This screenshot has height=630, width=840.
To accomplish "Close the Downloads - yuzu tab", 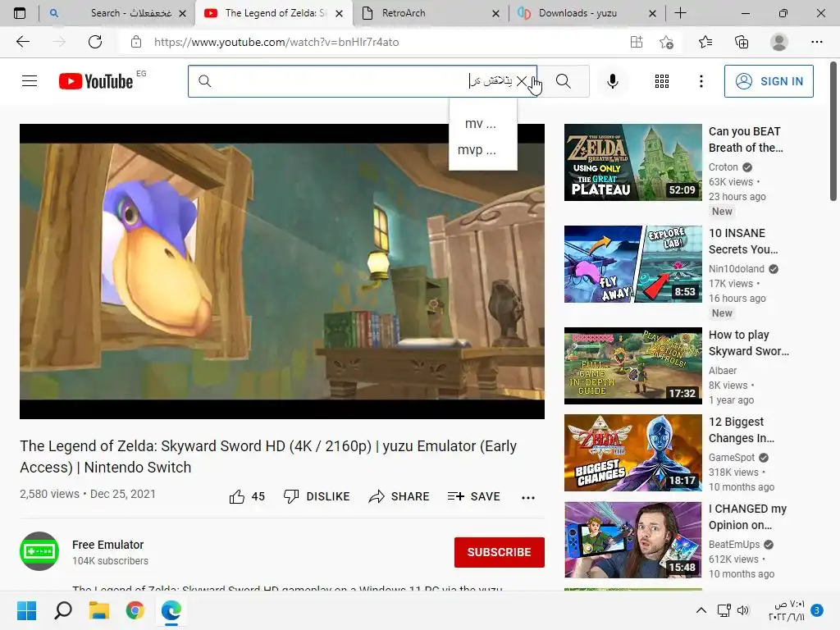I will tap(652, 13).
